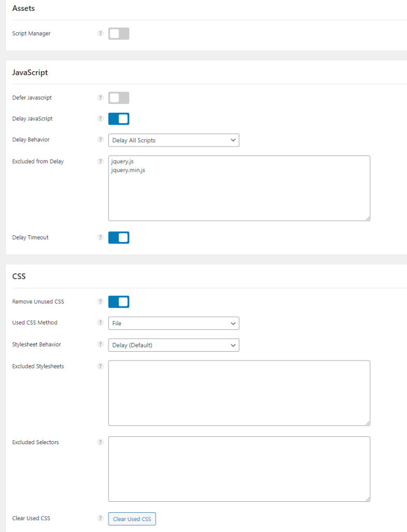Click the Delay JavaScript question mark icon
Image resolution: width=407 pixels, height=532 pixels.
click(100, 118)
